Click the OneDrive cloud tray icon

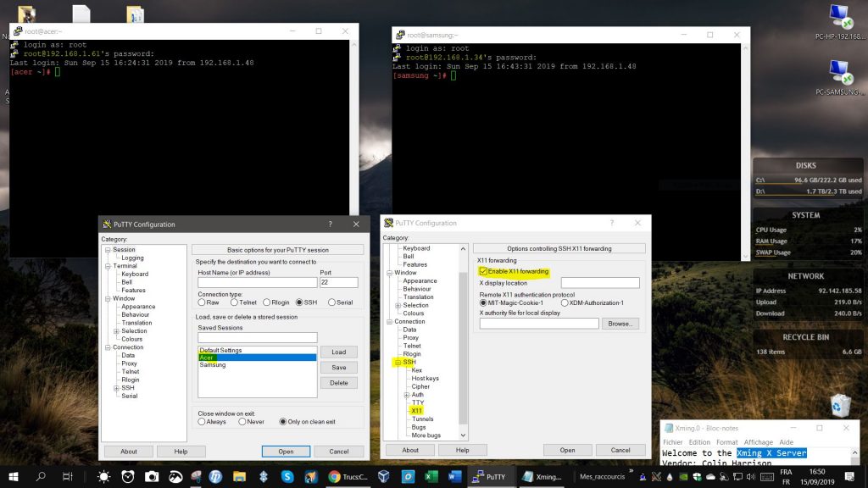pyautogui.click(x=710, y=476)
